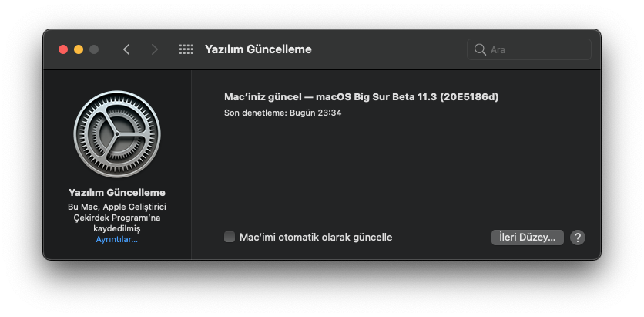Click the Apple Geliştirici Çekirdek Programı description
This screenshot has height=317, width=644.
coord(117,218)
